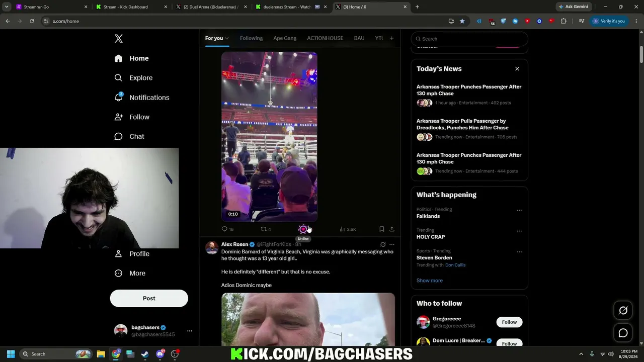Repost the boxing video post
644x362 pixels.
266,229
